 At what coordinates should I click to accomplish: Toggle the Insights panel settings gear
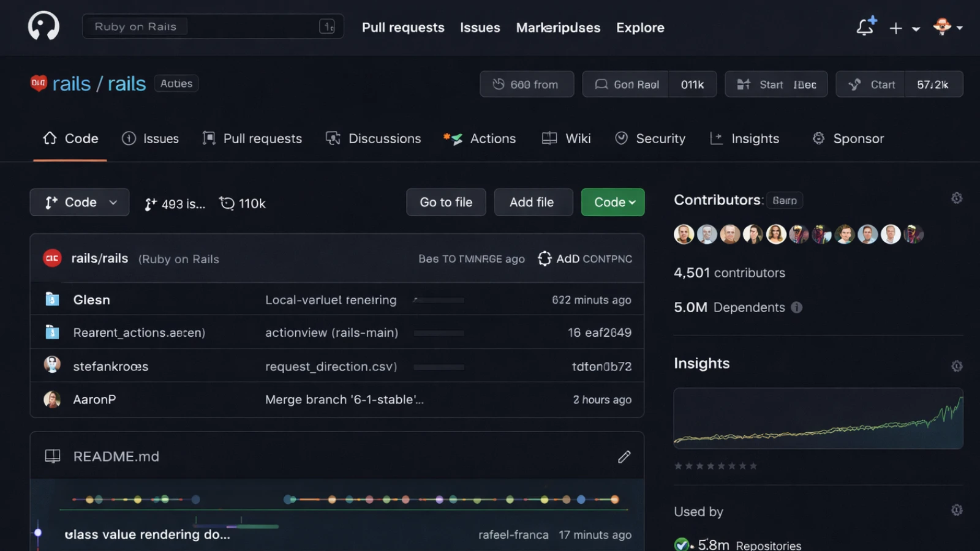point(957,365)
